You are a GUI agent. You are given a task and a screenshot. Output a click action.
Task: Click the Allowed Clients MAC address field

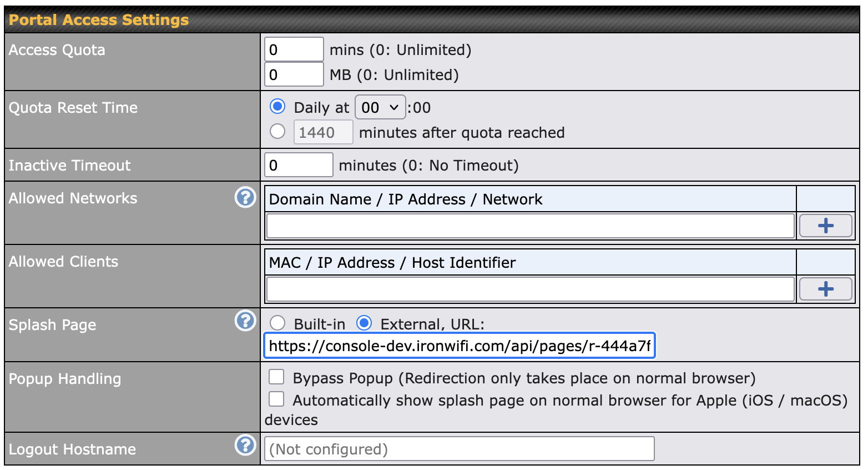coord(530,289)
